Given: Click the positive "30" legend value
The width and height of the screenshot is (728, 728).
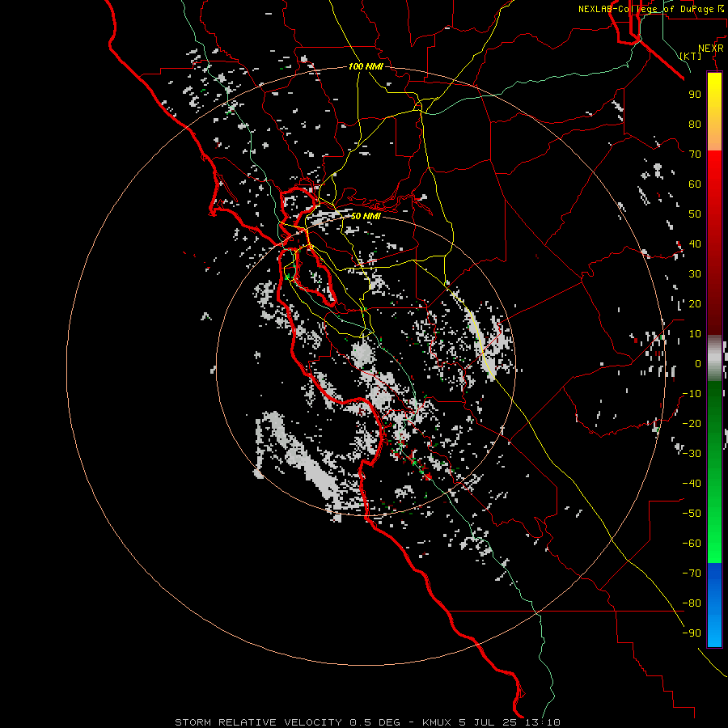Looking at the screenshot, I should tap(695, 274).
